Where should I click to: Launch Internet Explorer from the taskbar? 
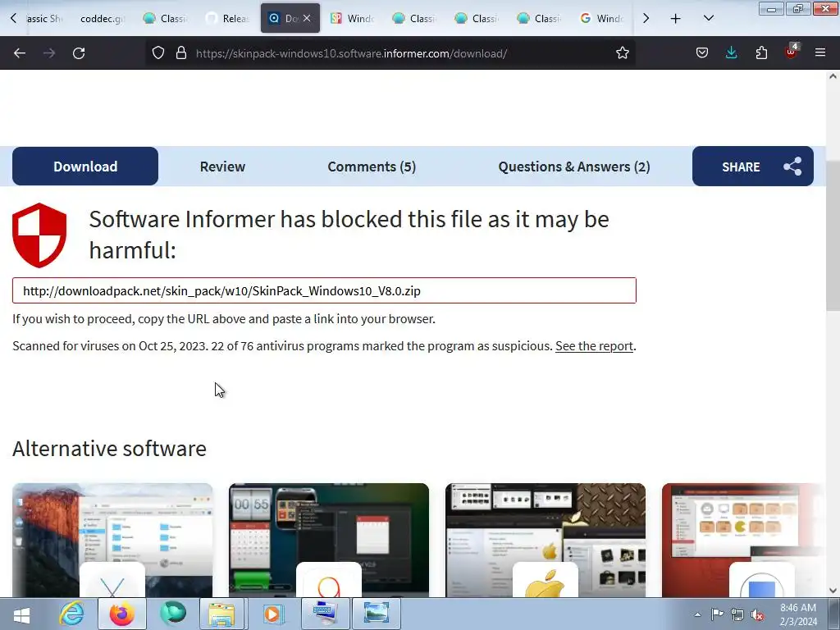pos(72,614)
